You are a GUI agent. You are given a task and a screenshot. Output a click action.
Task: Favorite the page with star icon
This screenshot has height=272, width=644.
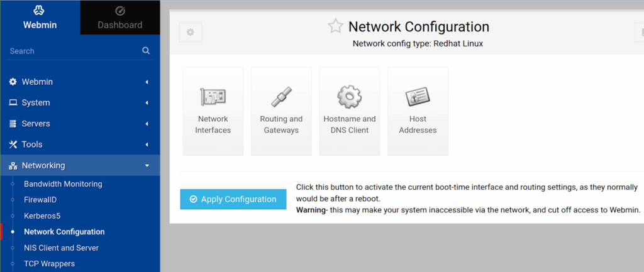pos(335,26)
